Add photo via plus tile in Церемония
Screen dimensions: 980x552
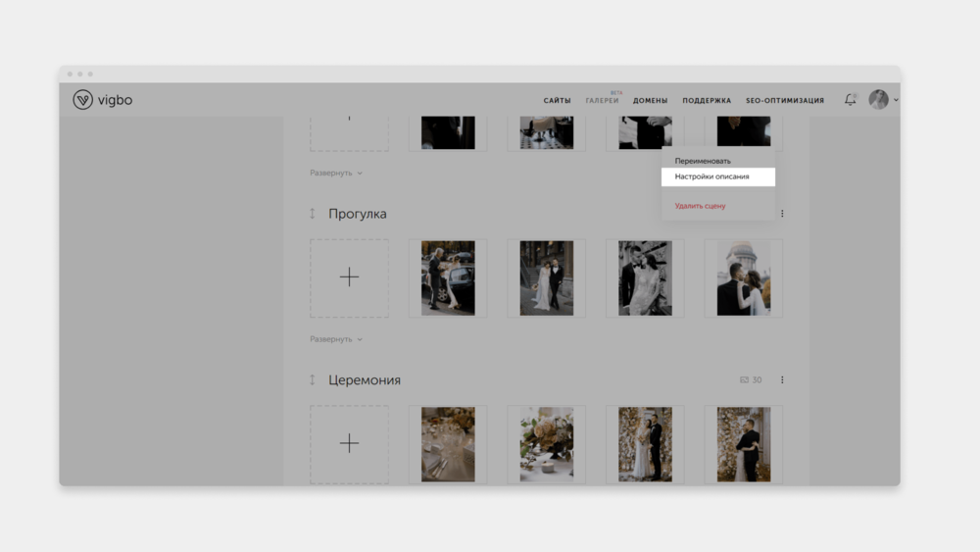pyautogui.click(x=349, y=443)
